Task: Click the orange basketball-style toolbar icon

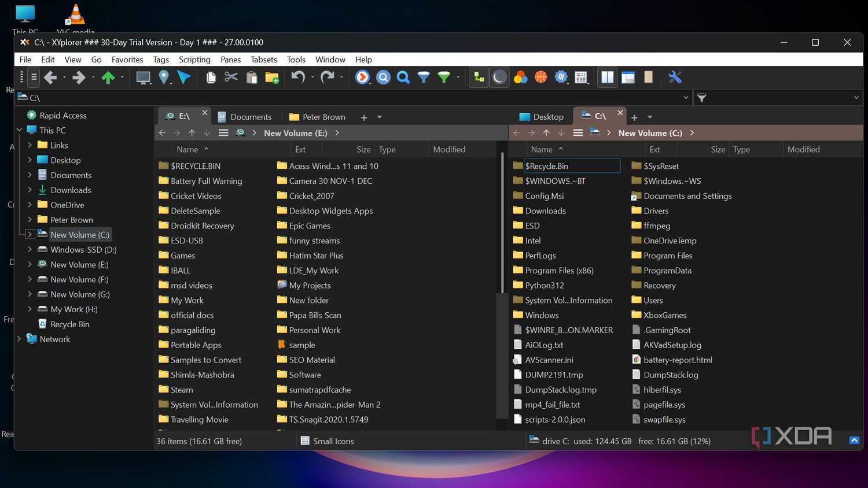Action: click(540, 77)
